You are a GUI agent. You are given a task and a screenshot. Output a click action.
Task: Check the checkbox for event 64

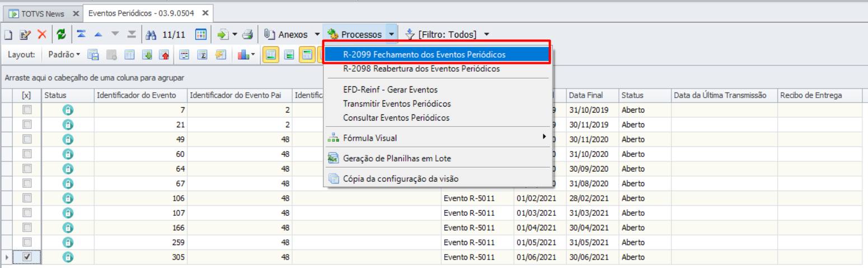pos(27,168)
